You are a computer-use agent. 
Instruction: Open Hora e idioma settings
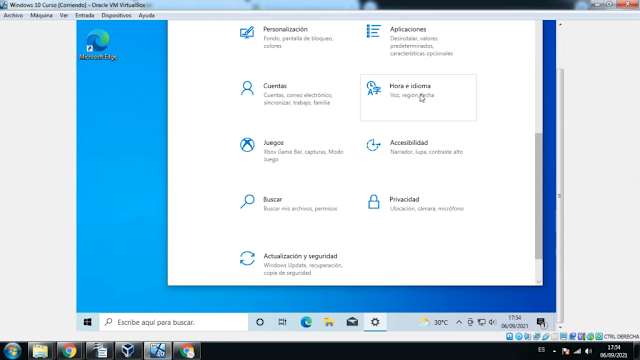click(x=418, y=98)
